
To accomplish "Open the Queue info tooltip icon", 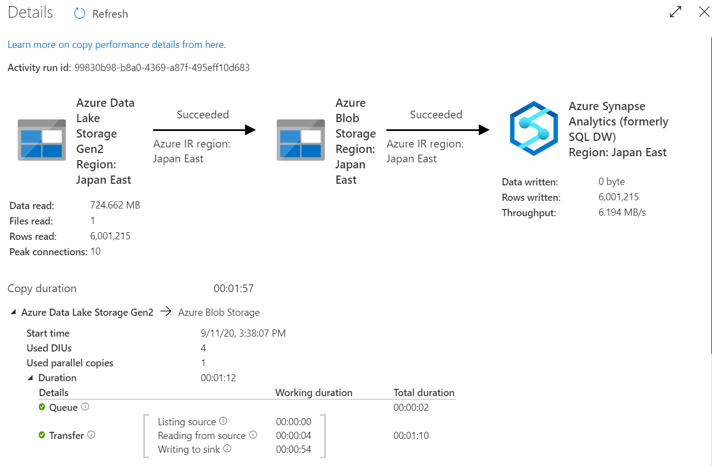I will click(x=85, y=407).
